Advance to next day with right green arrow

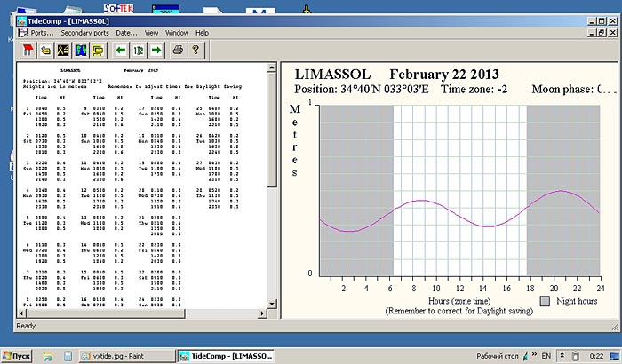pos(155,51)
